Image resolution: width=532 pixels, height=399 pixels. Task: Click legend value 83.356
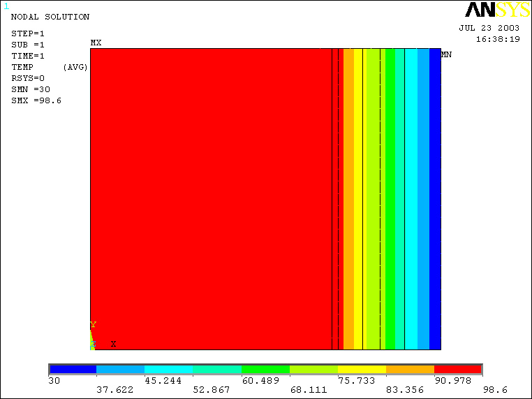point(405,390)
